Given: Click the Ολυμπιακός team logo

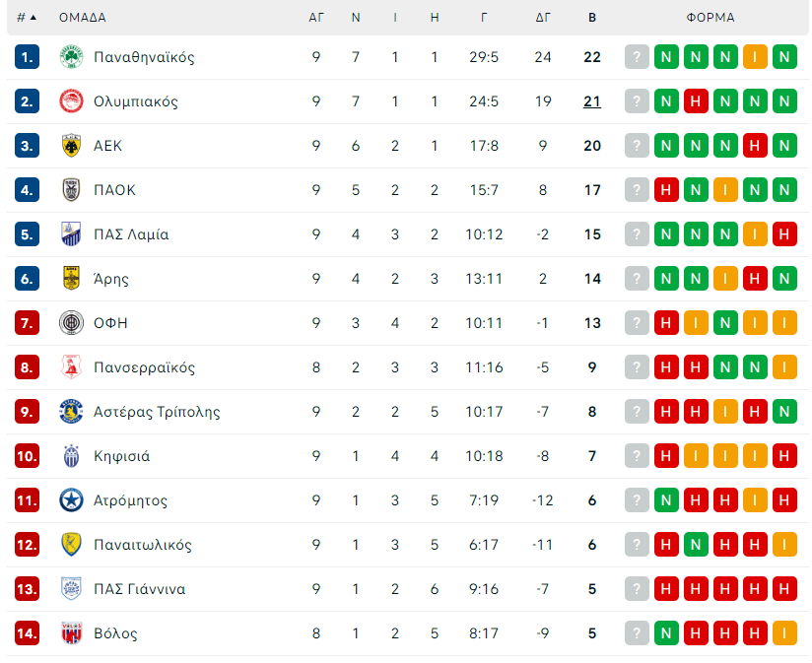Looking at the screenshot, I should [71, 101].
